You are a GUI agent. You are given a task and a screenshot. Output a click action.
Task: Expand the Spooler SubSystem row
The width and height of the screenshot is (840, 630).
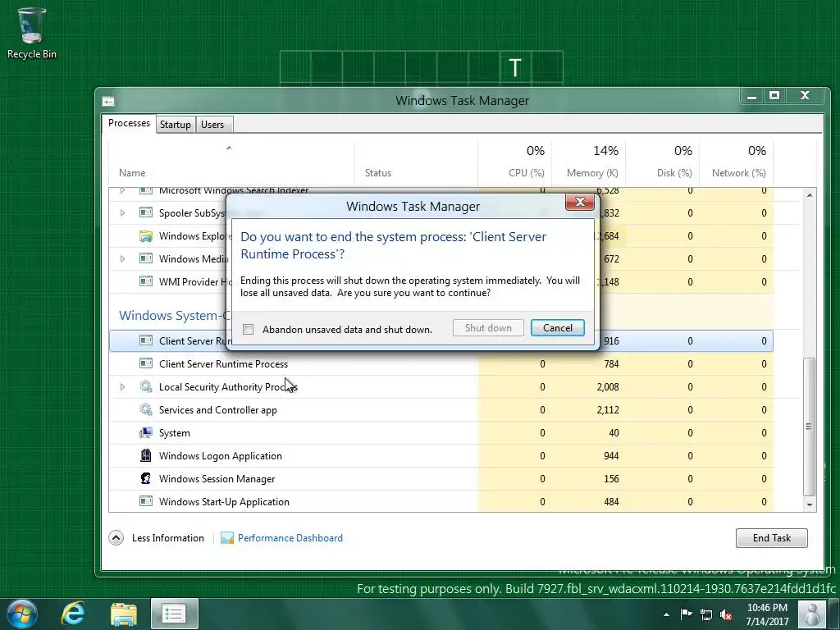[122, 212]
